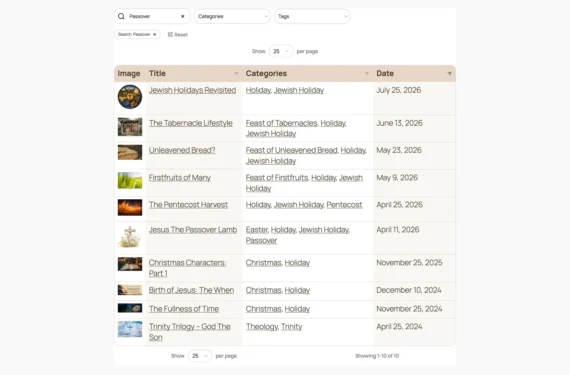Click the Image column header

click(x=129, y=73)
